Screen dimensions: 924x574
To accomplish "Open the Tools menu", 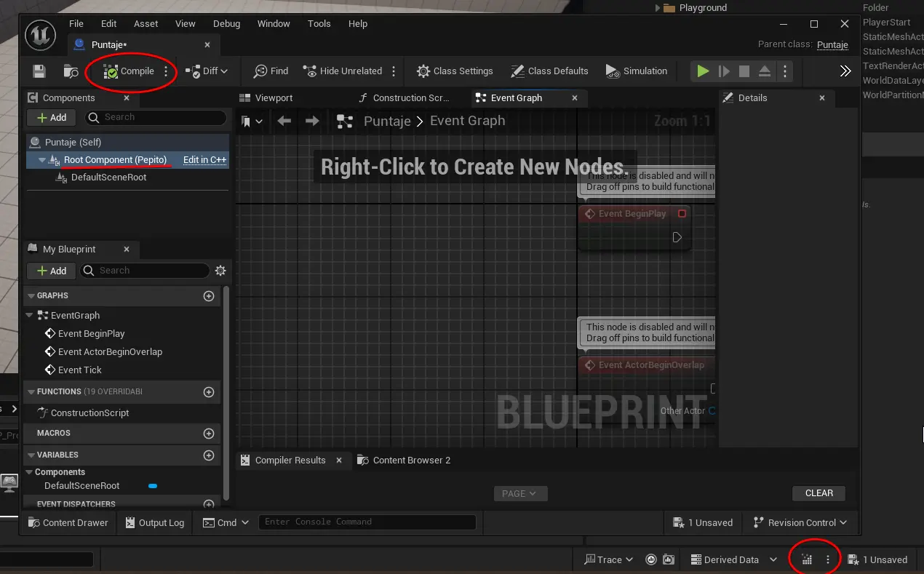I will coord(319,23).
